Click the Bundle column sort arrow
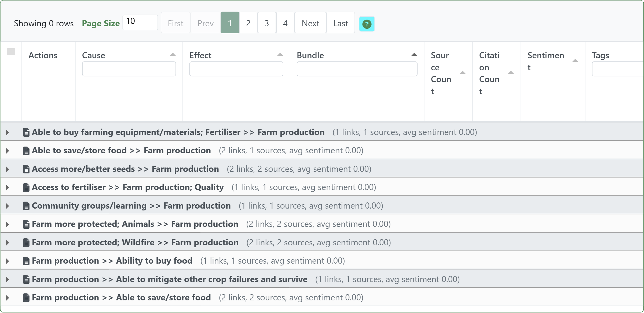 [x=414, y=55]
